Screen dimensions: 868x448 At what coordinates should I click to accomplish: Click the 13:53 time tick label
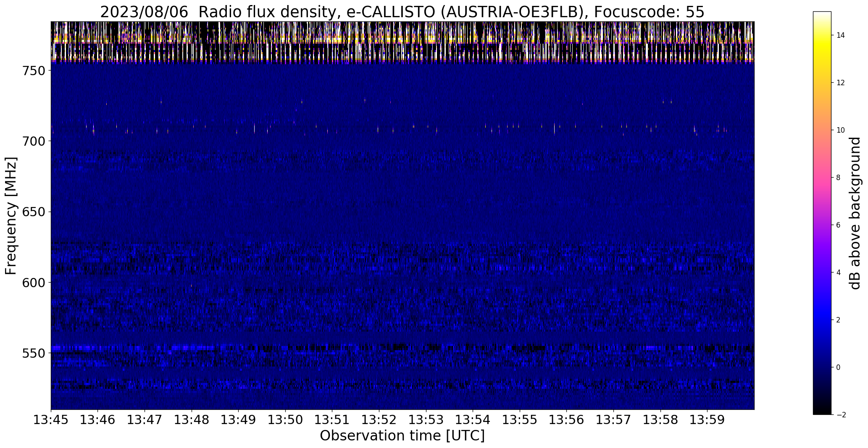pyautogui.click(x=426, y=420)
